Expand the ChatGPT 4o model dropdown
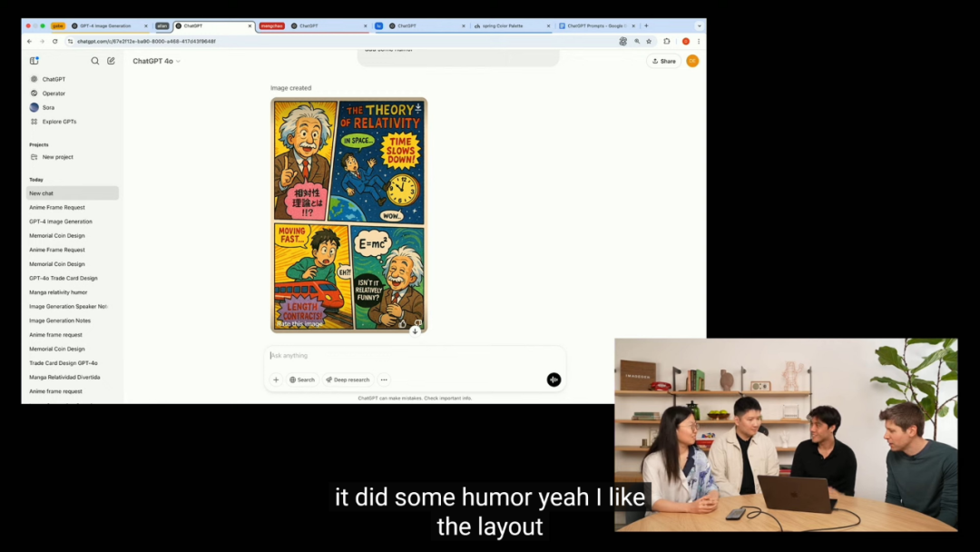The height and width of the screenshot is (552, 980). tap(156, 61)
